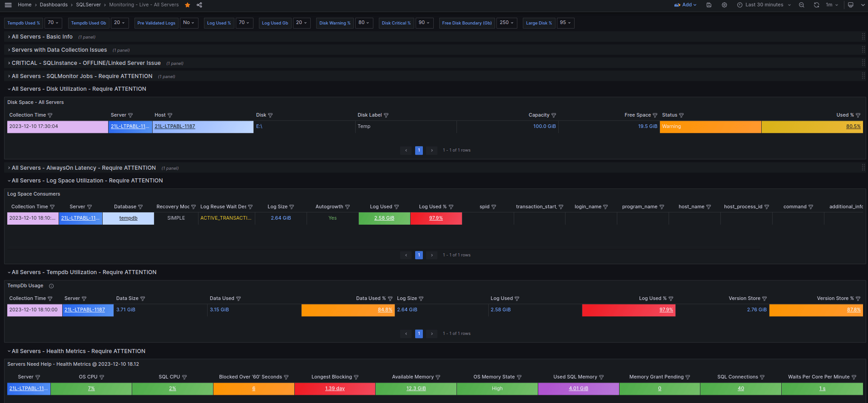
Task: Go to Home breadcrumb
Action: pos(25,5)
